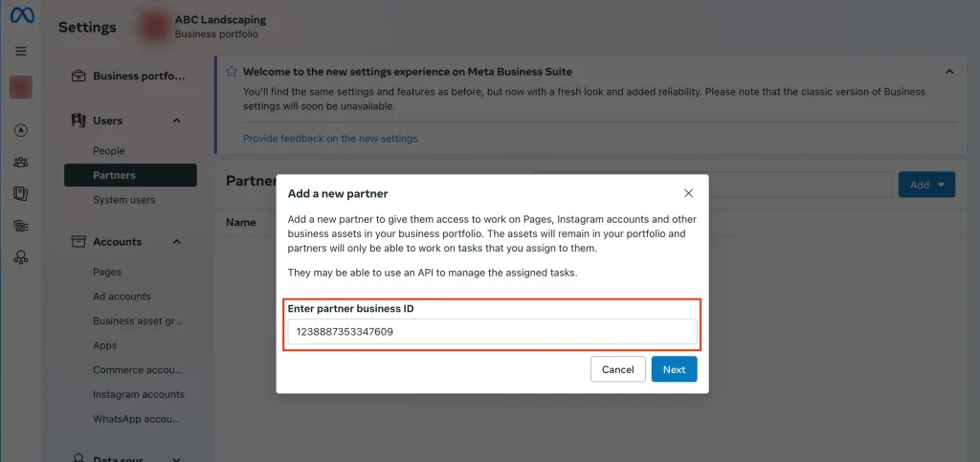Image resolution: width=980 pixels, height=462 pixels.
Task: Click the partner business ID input field
Action: [493, 332]
